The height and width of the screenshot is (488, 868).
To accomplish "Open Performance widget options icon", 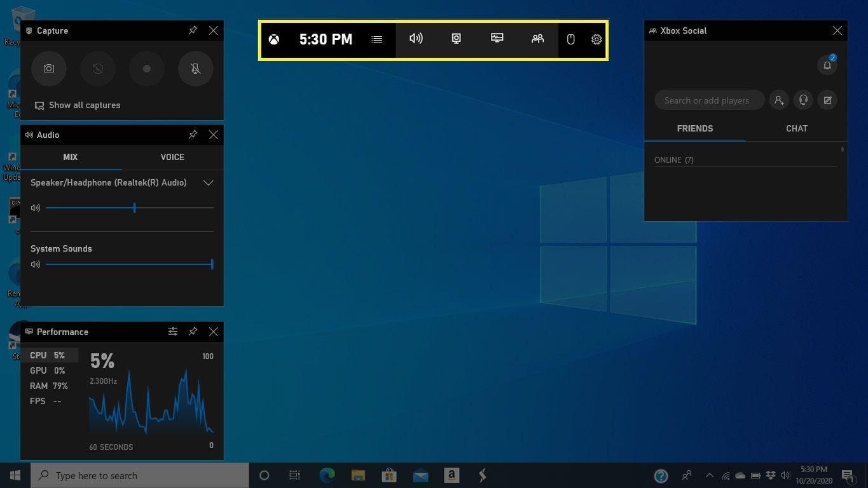I will [172, 331].
